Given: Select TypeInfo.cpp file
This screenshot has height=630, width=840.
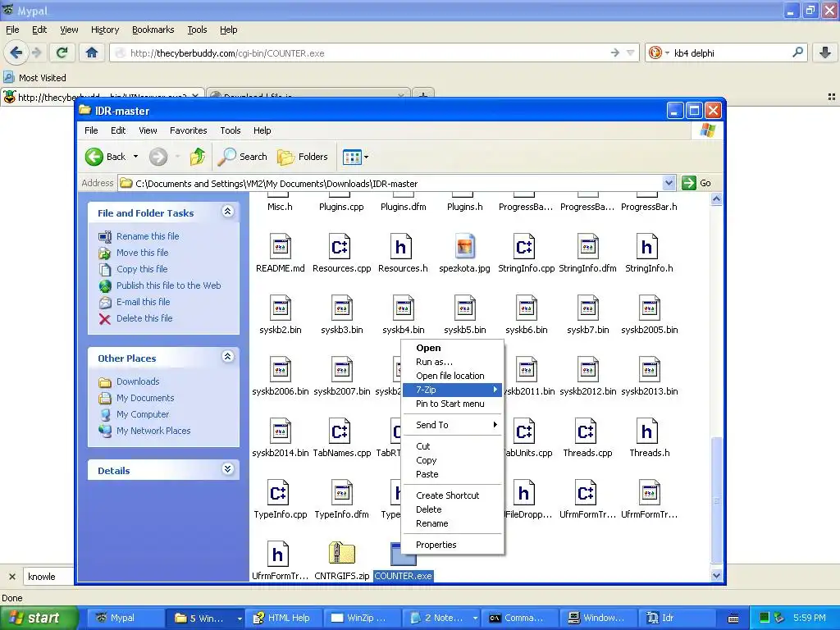Looking at the screenshot, I should [x=281, y=500].
